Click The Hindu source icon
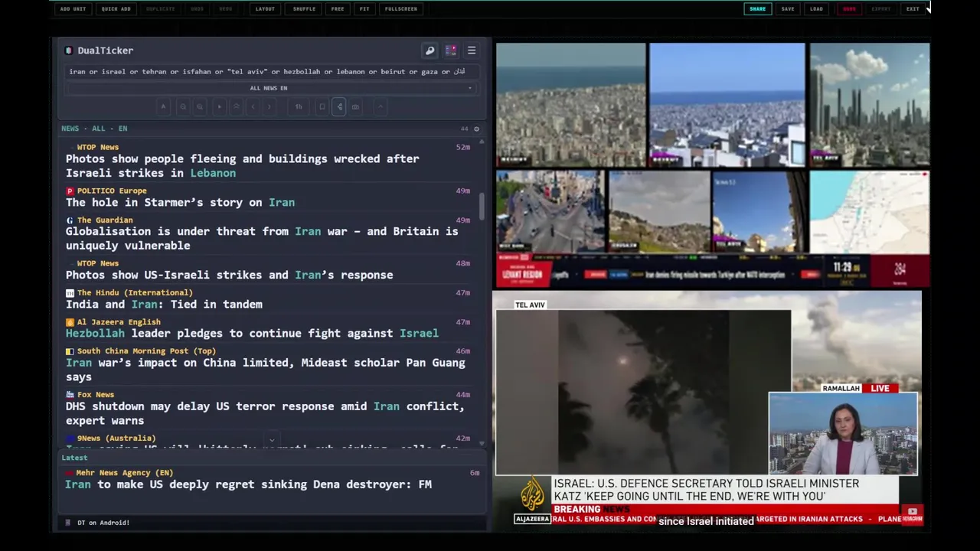 click(70, 293)
